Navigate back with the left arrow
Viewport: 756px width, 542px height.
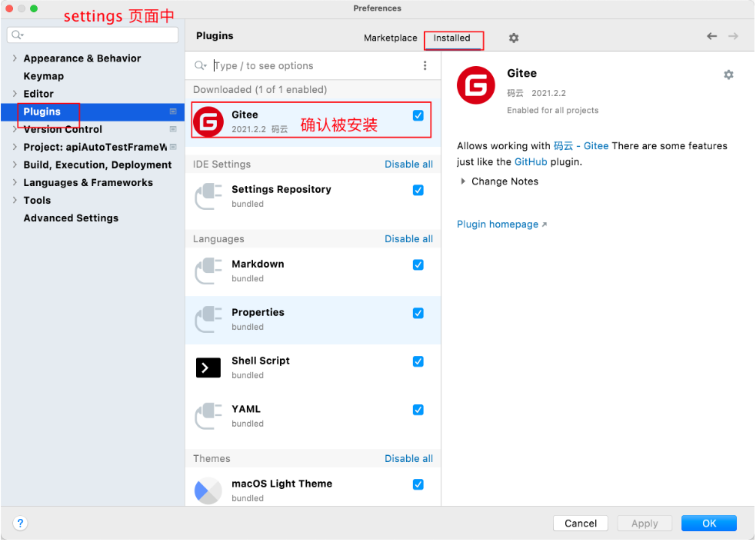711,36
